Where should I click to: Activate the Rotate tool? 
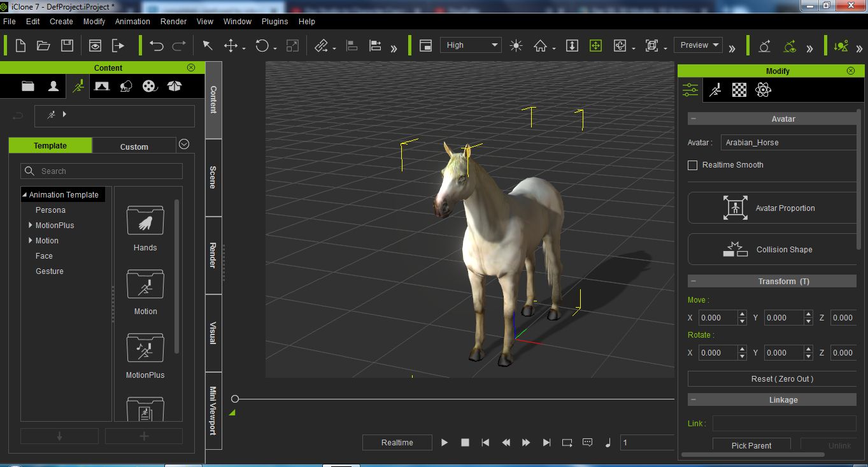pos(262,45)
